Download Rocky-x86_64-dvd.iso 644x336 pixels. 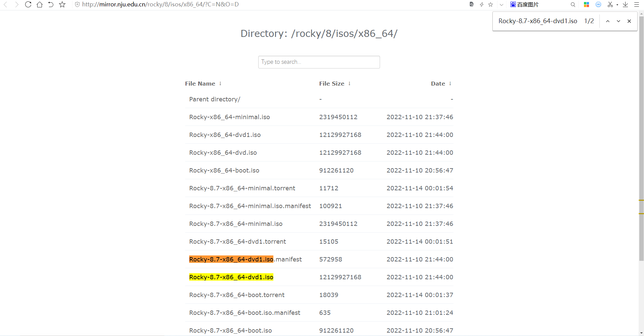223,153
